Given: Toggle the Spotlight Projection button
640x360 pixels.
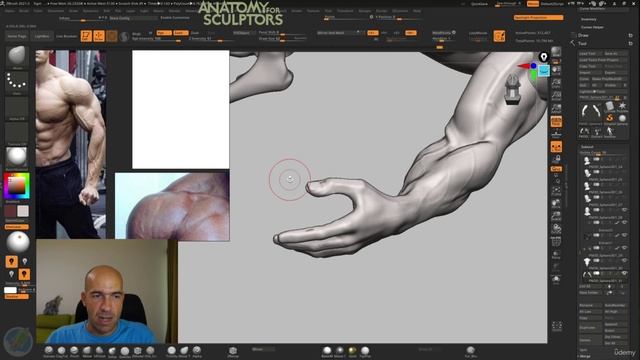Looking at the screenshot, I should [x=538, y=18].
